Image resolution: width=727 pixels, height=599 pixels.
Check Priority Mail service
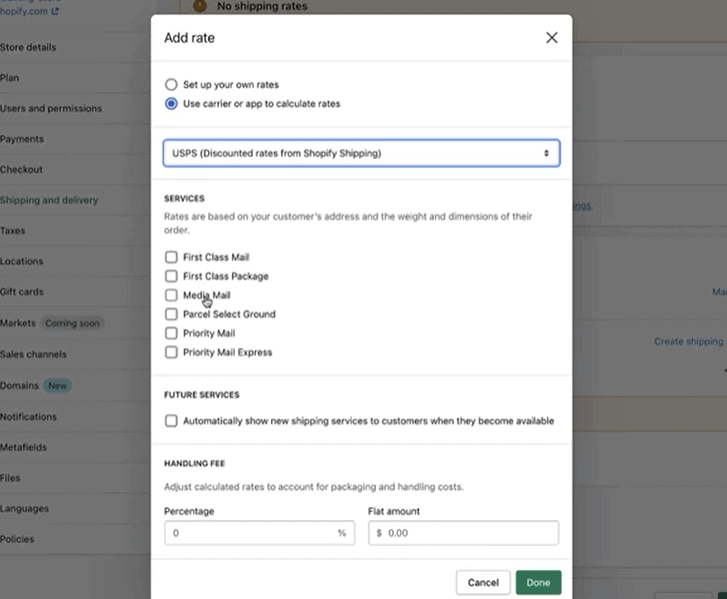pyautogui.click(x=171, y=333)
